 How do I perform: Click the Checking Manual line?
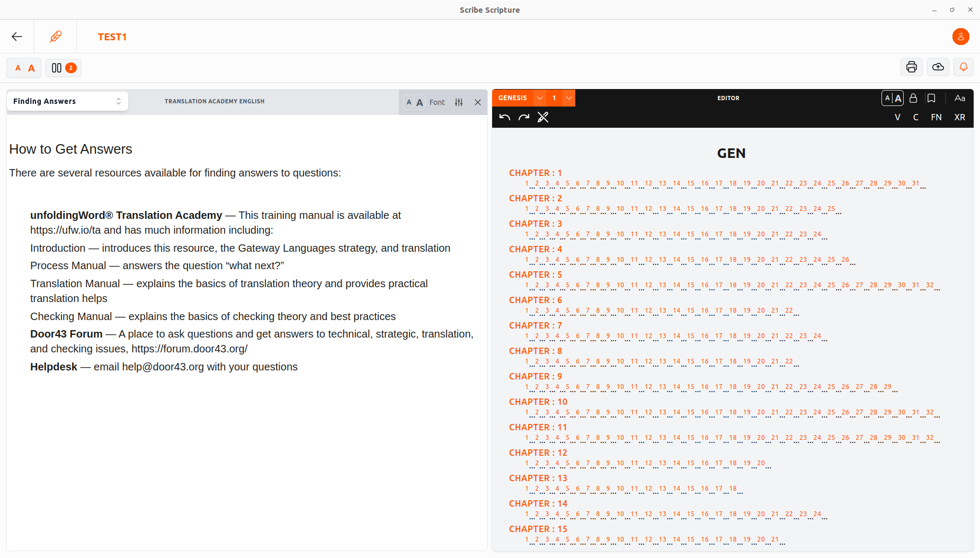[x=213, y=316]
